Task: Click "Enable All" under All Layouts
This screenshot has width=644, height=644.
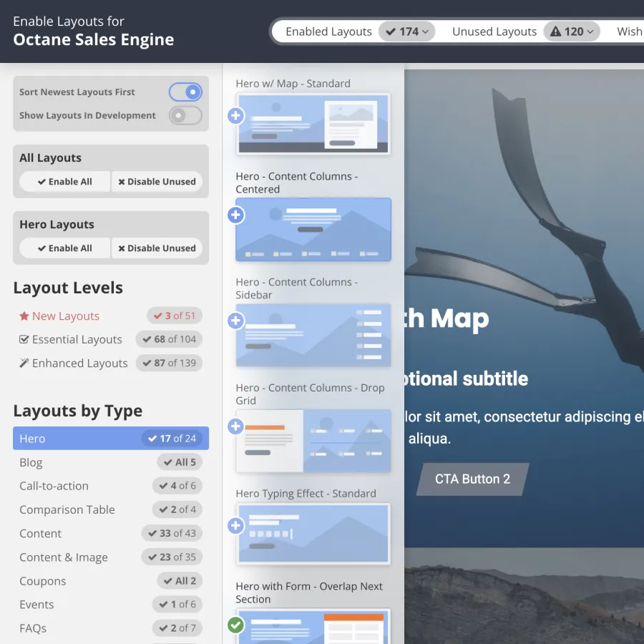Action: click(64, 181)
